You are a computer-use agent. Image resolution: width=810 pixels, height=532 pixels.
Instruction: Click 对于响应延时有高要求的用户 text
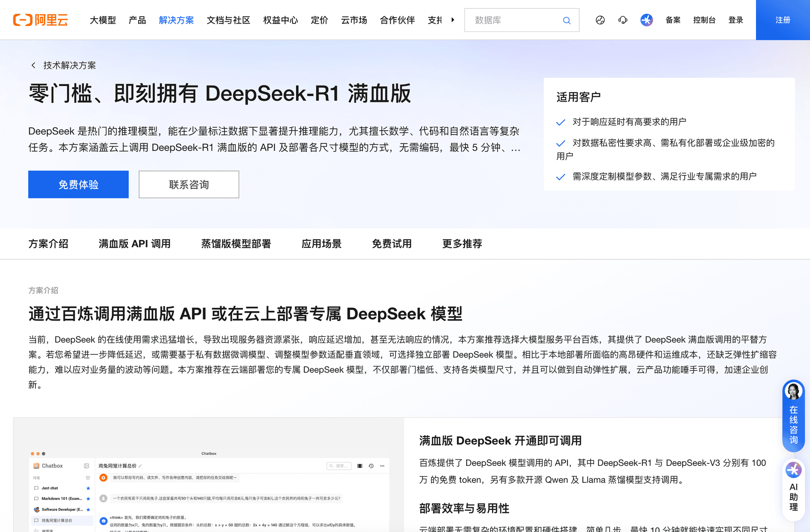[x=629, y=122]
